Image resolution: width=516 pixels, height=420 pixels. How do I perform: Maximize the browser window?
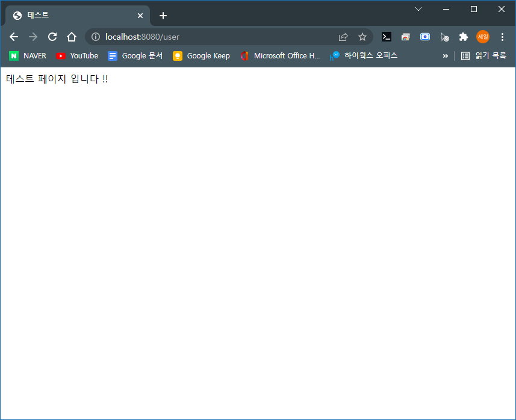(474, 9)
